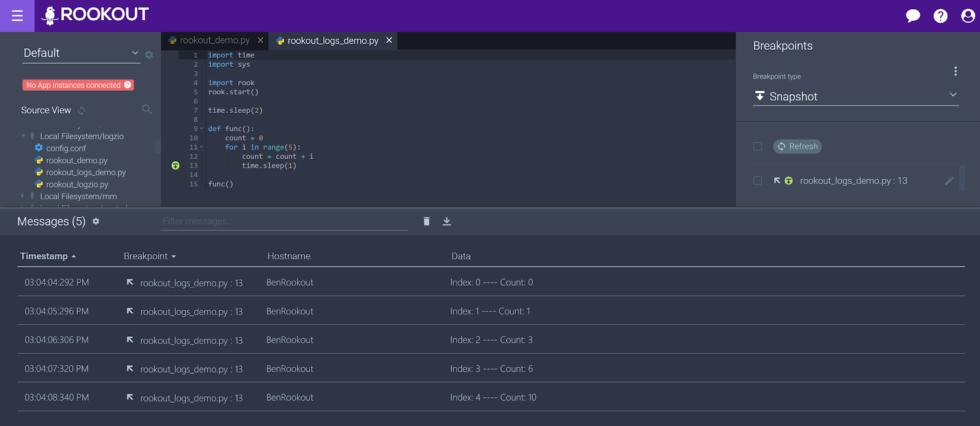Click the arrow icon in the 03:04:07:320 PM row
The image size is (980, 426).
tap(130, 368)
